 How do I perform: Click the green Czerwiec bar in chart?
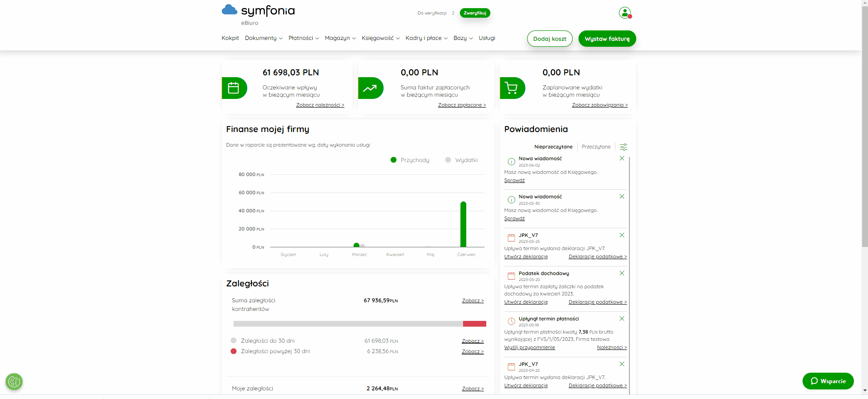point(463,224)
